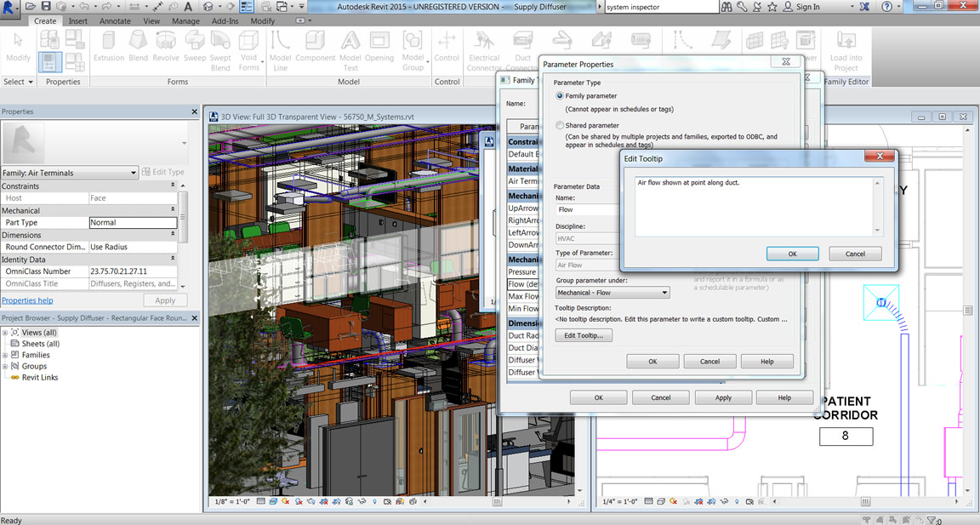The image size is (980, 525).
Task: Open the Group parameter under dropdown
Action: 612,293
